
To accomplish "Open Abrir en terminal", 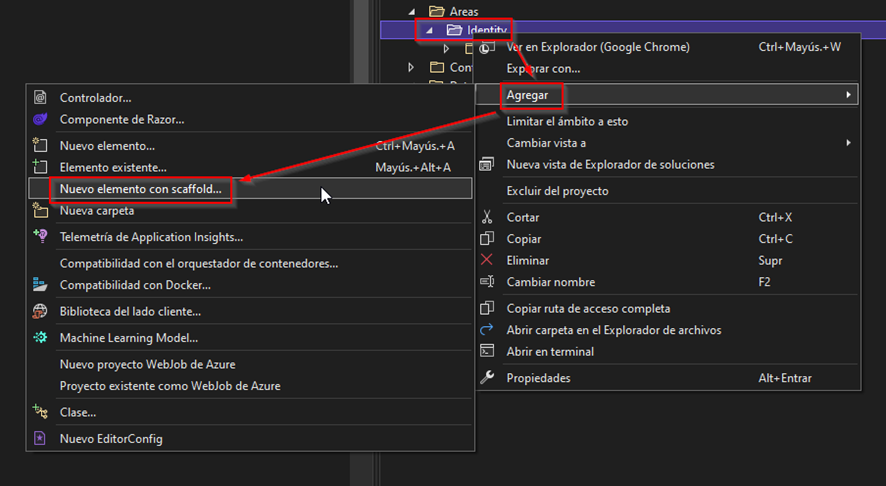I will 550,352.
